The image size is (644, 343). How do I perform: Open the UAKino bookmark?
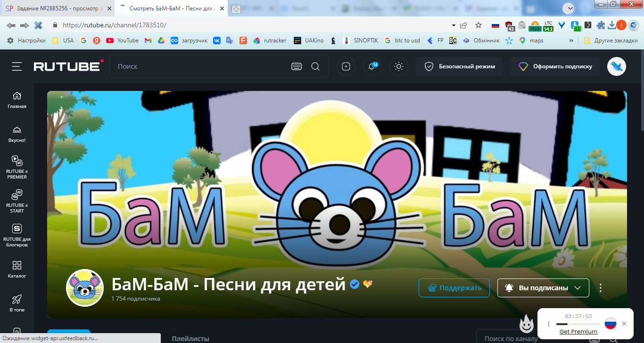[309, 41]
